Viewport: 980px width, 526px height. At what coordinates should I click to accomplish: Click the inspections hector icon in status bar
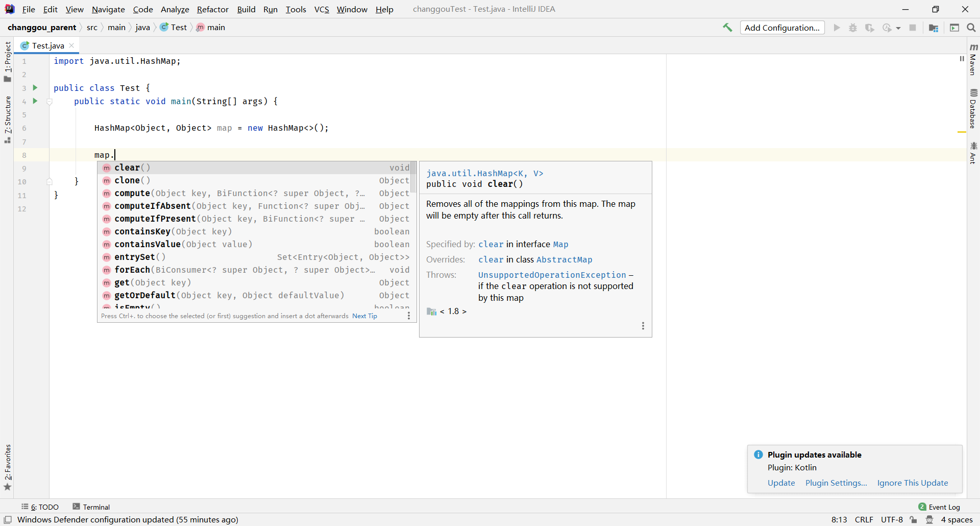(x=929, y=520)
